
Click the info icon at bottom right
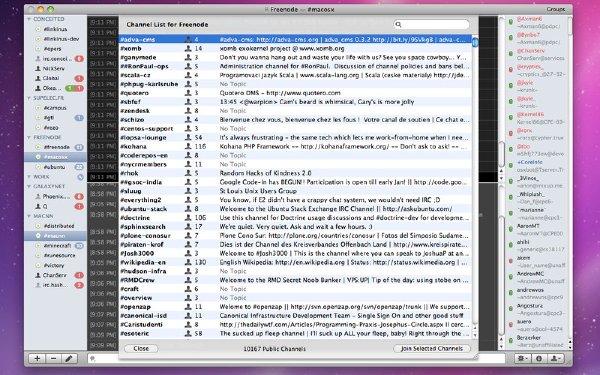pyautogui.click(x=539, y=359)
